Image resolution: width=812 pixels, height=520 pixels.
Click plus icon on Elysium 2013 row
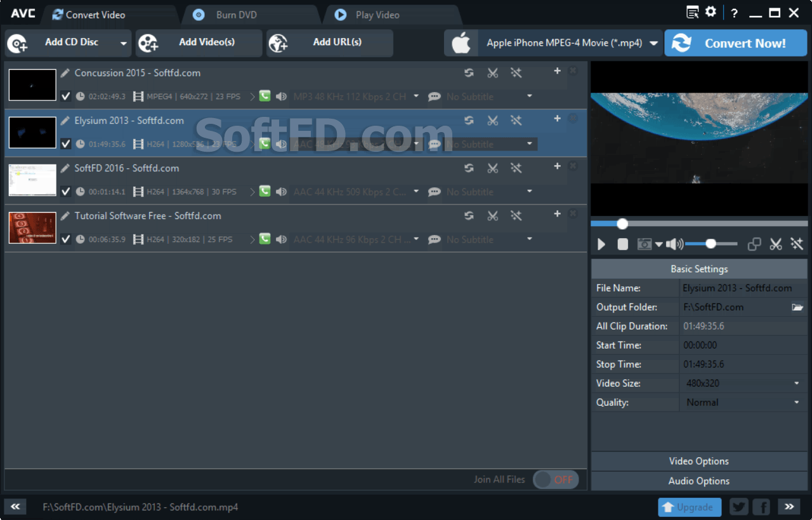point(557,119)
